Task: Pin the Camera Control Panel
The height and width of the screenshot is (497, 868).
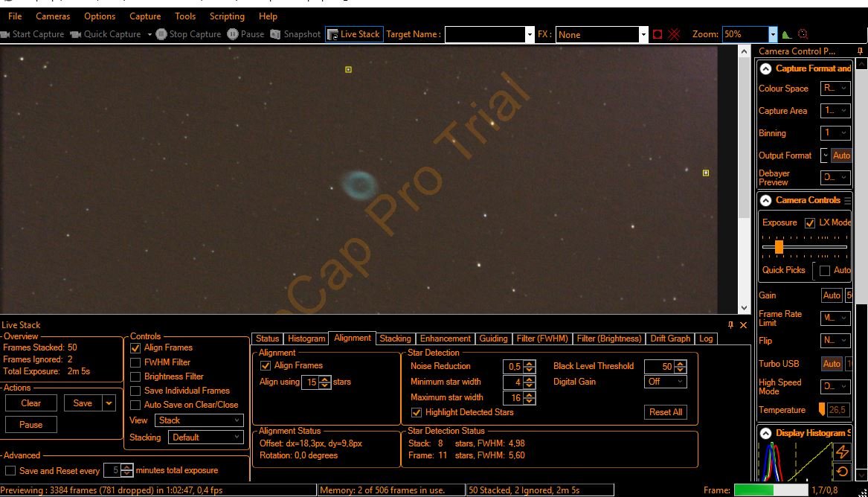Action: point(860,51)
